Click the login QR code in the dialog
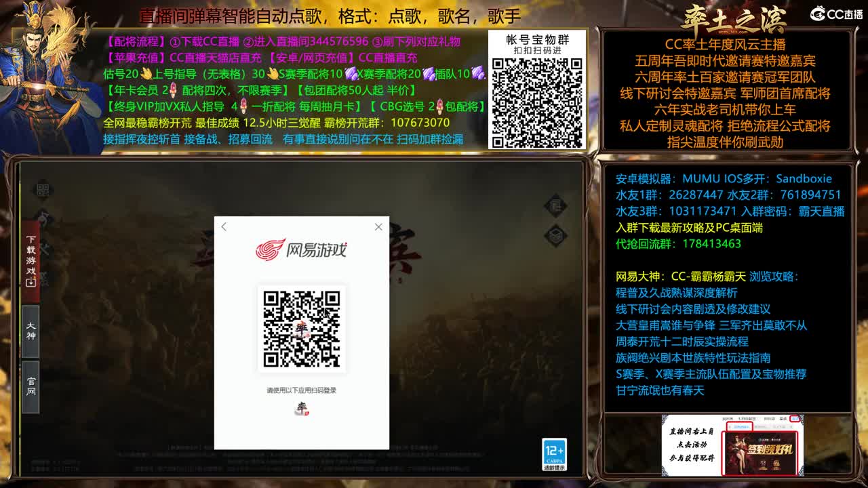The image size is (868, 488). [302, 329]
